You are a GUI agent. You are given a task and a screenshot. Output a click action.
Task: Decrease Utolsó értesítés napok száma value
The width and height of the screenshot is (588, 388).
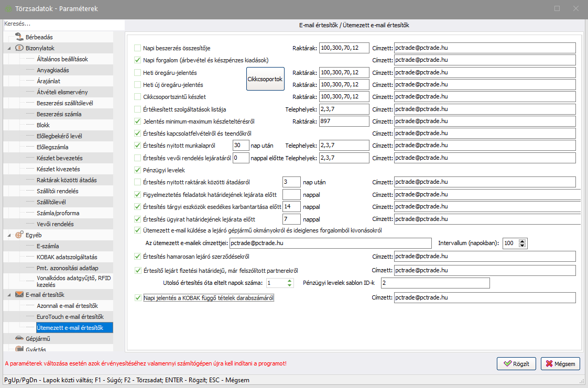(289, 285)
